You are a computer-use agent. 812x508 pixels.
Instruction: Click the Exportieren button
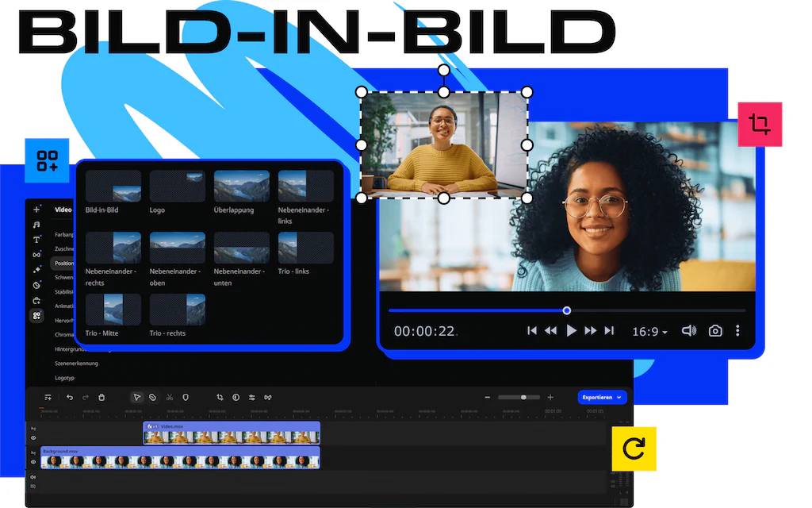(603, 397)
